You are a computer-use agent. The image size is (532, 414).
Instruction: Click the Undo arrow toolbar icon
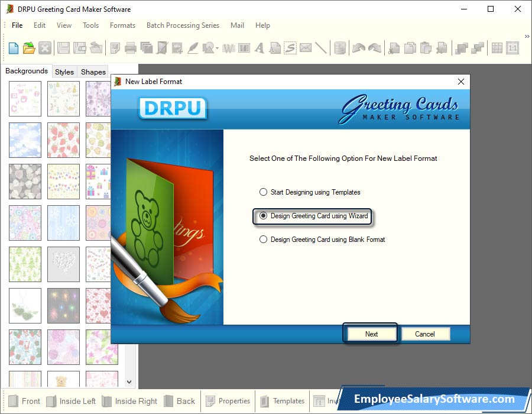pos(359,48)
